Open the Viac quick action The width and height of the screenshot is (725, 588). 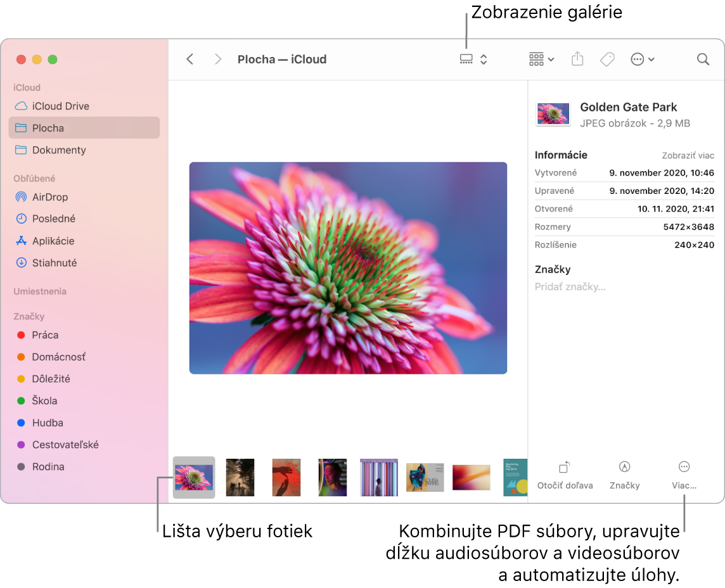tap(684, 476)
